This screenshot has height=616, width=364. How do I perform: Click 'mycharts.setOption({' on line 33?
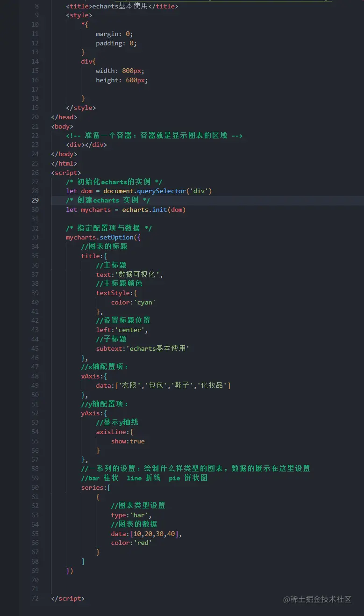coord(103,237)
